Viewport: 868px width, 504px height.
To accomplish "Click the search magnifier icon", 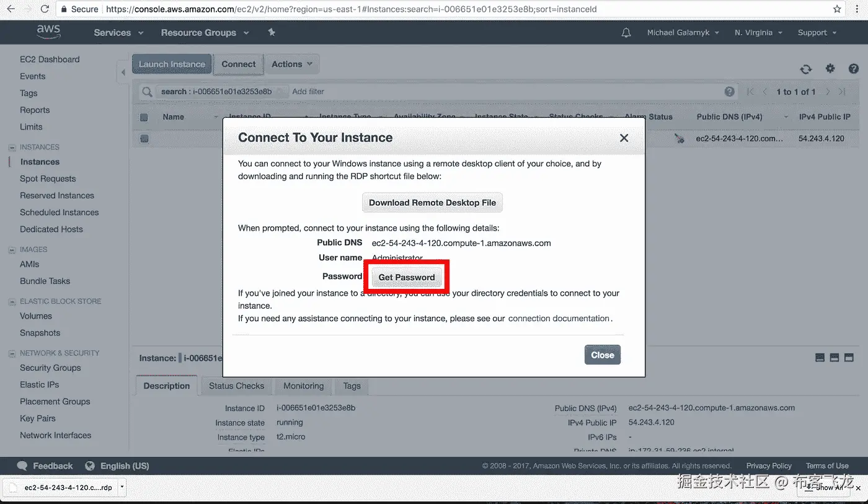I will tap(147, 92).
